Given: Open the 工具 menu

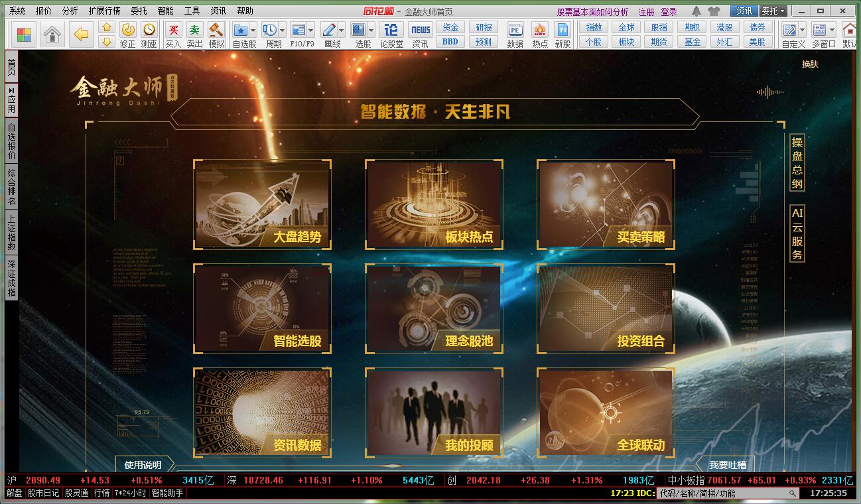Looking at the screenshot, I should tap(192, 11).
